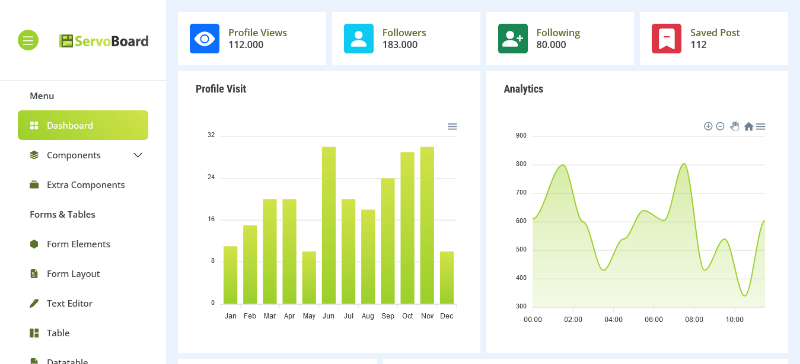The image size is (800, 364).
Task: Open the Profile Visit chart menu
Action: 452,127
